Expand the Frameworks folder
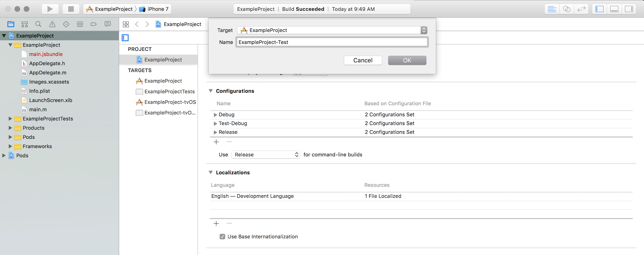The image size is (644, 255). click(10, 146)
